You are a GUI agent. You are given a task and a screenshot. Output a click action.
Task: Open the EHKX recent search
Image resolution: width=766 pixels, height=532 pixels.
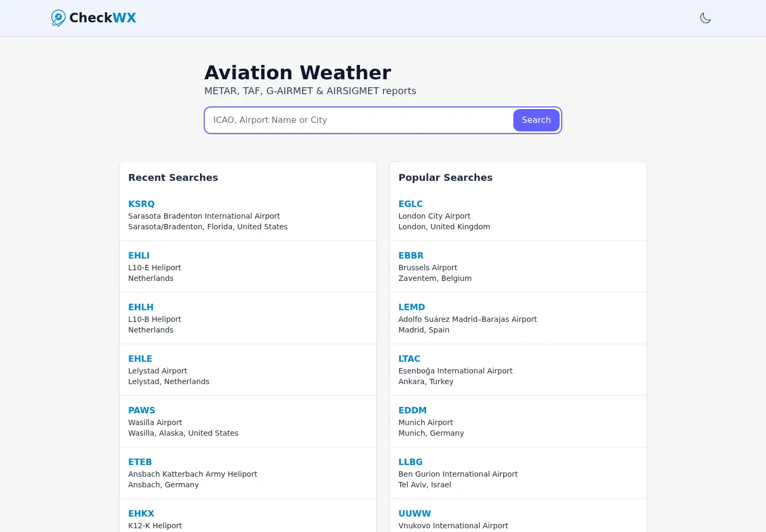141,513
